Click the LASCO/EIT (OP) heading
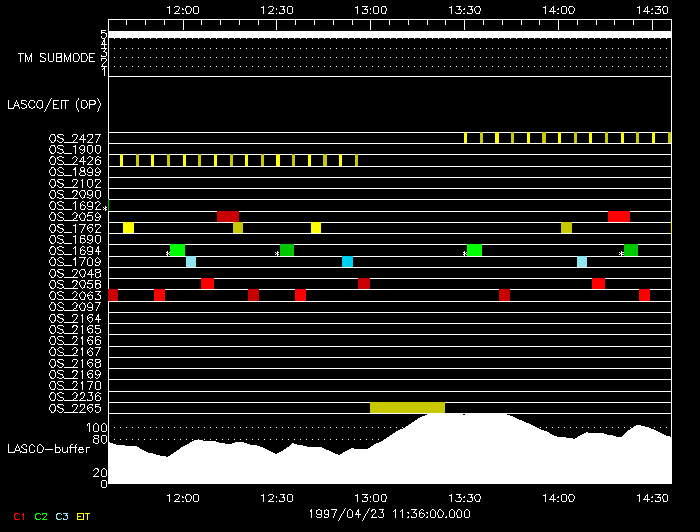This screenshot has height=532, width=700. pos(54,104)
